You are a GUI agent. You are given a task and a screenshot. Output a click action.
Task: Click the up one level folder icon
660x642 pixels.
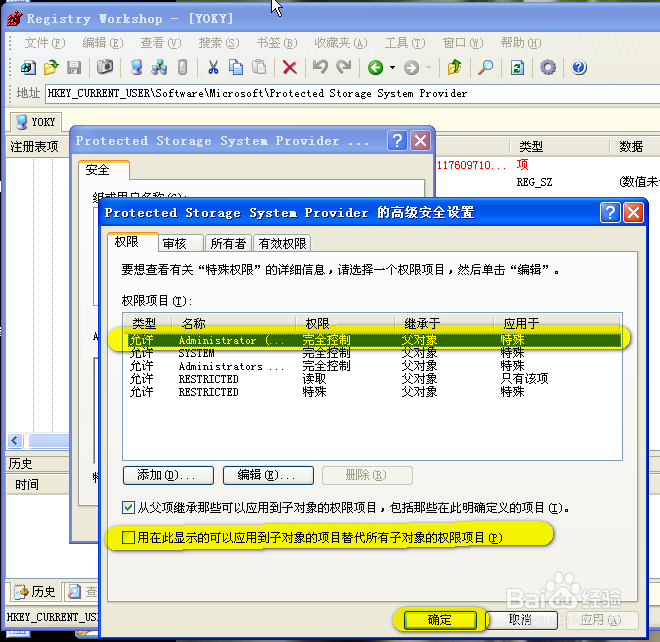454,67
